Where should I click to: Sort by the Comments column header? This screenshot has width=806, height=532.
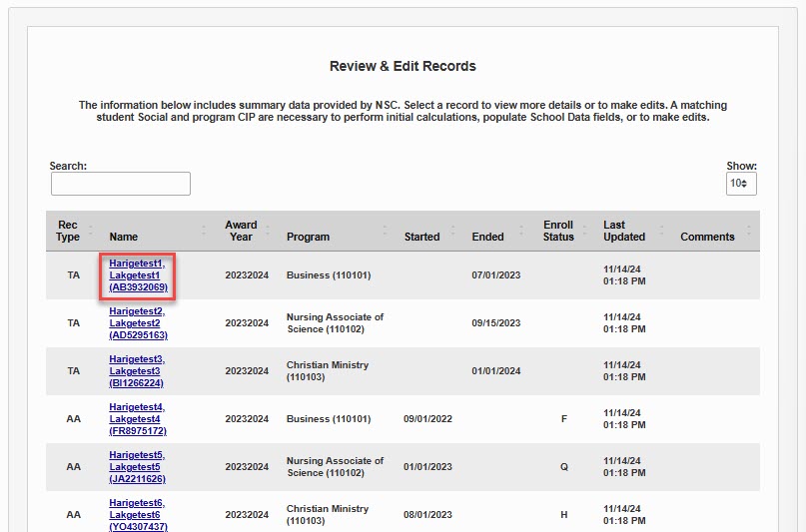(707, 237)
